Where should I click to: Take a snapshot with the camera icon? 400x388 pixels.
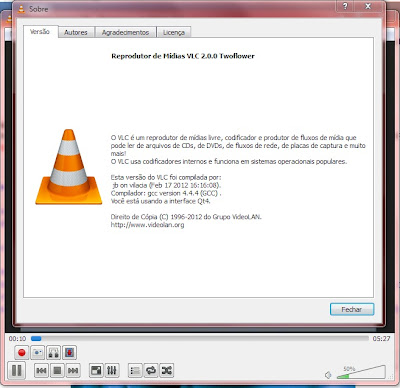coord(37,352)
